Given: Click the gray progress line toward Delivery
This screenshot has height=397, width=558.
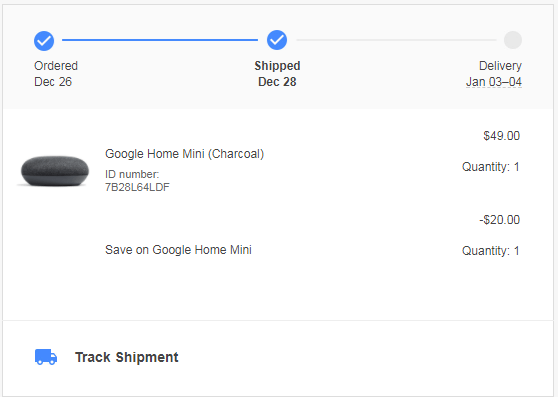Looking at the screenshot, I should [x=396, y=40].
